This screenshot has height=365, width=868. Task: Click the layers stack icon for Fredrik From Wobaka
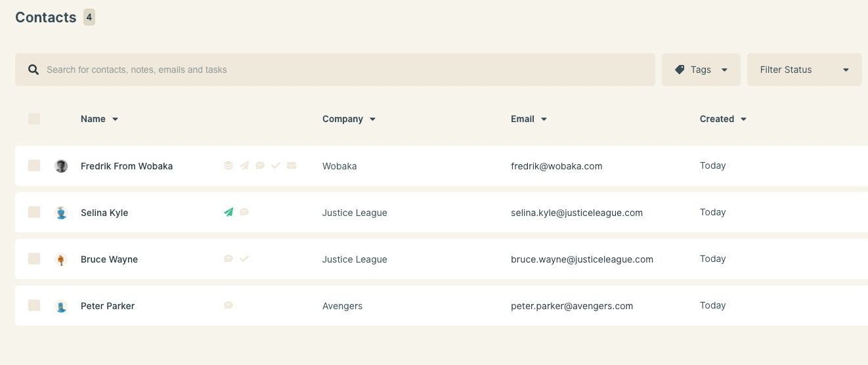click(228, 165)
